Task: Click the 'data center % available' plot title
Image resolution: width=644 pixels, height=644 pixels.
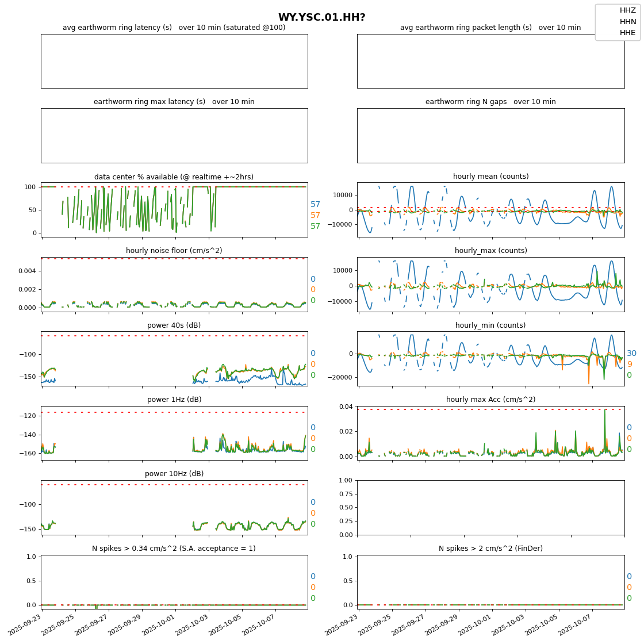Action: 174,177
